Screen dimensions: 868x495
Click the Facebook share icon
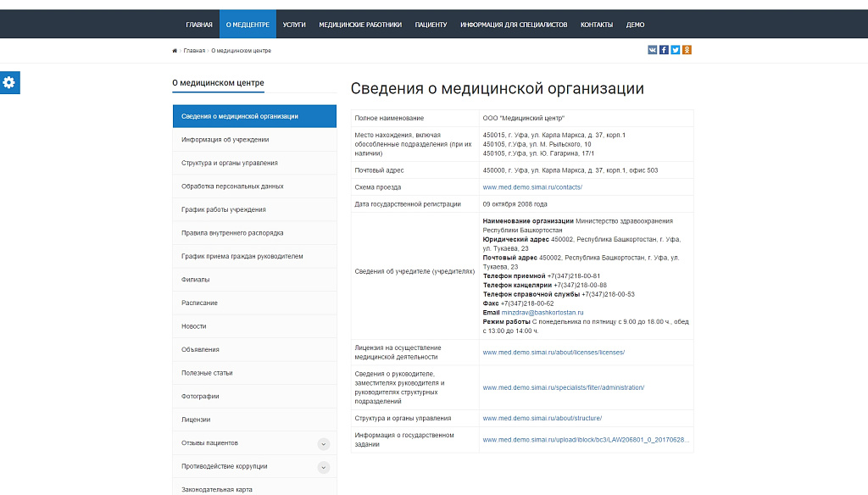tap(663, 50)
